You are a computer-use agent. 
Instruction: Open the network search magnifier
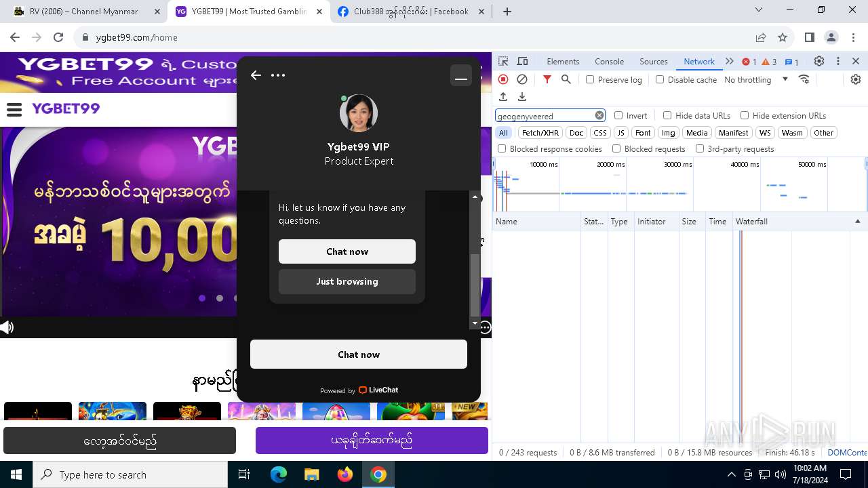tap(566, 79)
